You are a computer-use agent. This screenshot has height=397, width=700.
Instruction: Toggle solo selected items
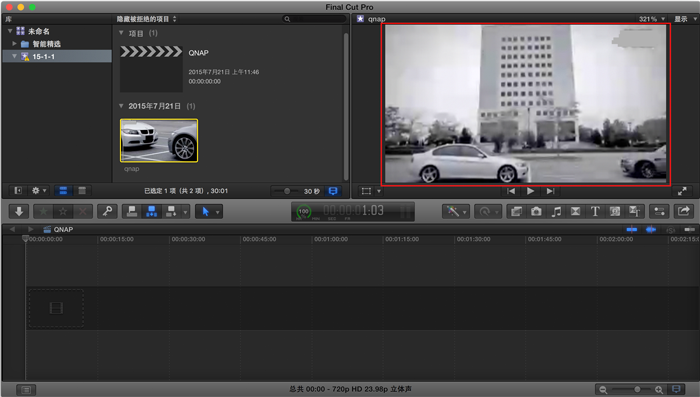click(670, 230)
